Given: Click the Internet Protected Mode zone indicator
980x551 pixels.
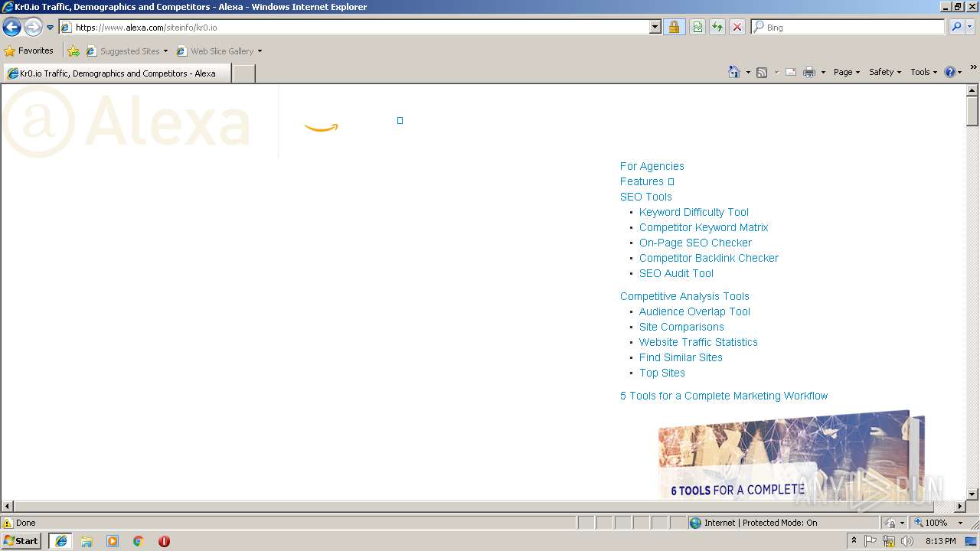Looking at the screenshot, I should pyautogui.click(x=753, y=523).
